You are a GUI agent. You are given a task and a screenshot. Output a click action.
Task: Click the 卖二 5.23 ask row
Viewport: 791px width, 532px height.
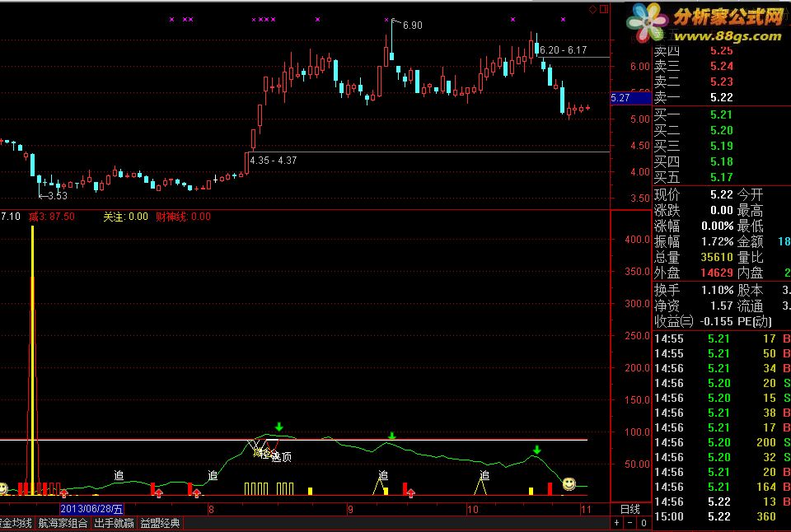(693, 82)
